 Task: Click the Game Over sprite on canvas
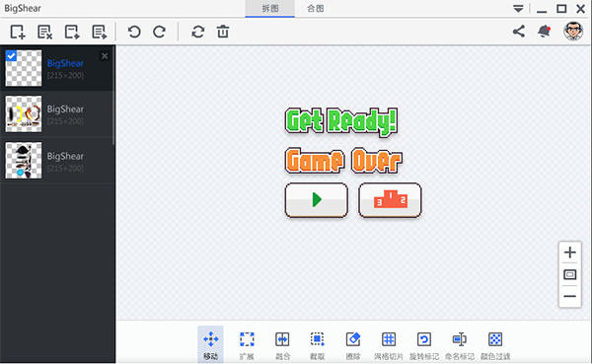tap(343, 161)
